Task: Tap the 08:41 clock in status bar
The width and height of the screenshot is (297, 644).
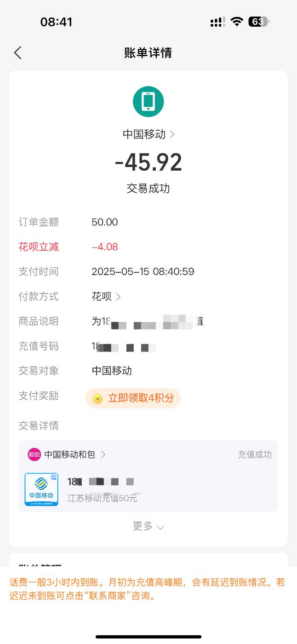Action: tap(56, 22)
